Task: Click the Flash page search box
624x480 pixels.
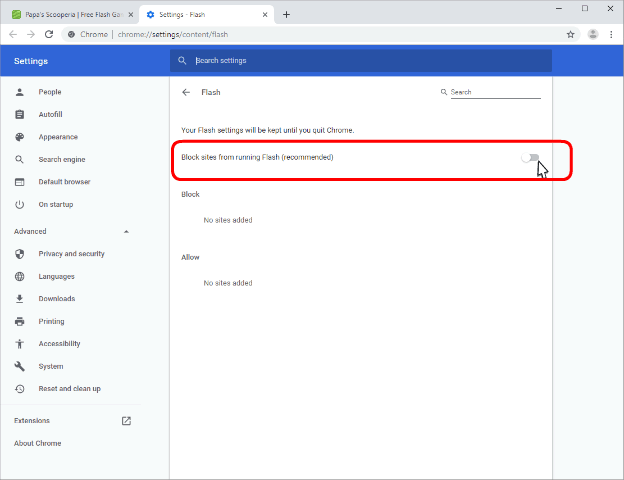Action: coord(494,92)
